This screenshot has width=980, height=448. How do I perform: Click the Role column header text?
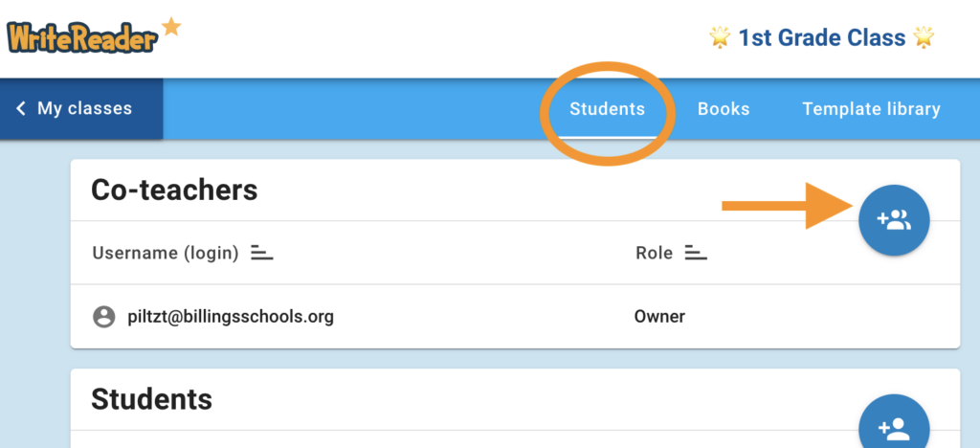point(654,254)
